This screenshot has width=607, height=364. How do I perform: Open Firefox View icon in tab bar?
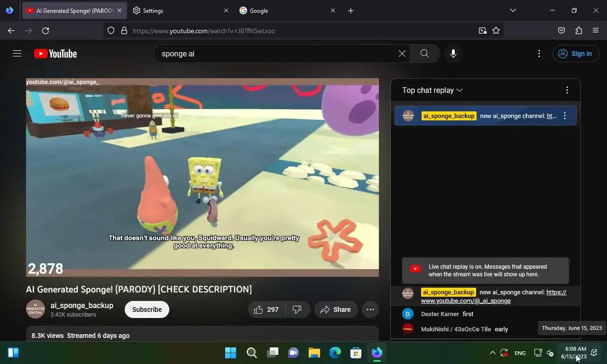pos(9,10)
